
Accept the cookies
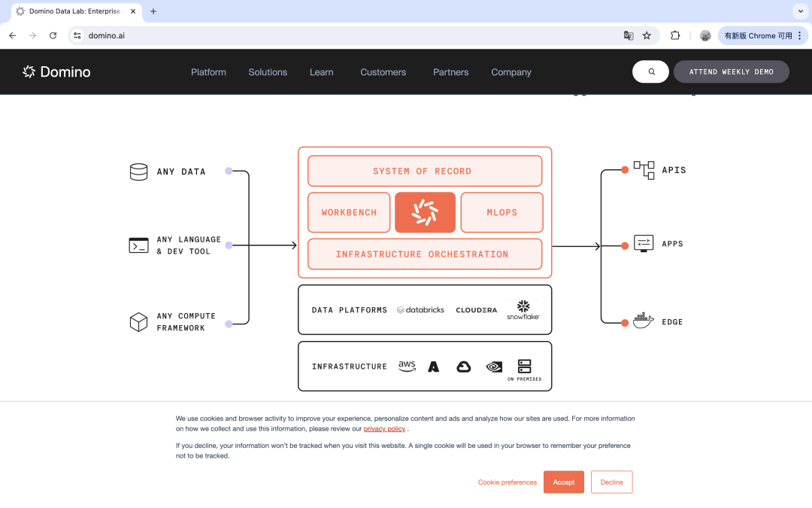tap(564, 482)
